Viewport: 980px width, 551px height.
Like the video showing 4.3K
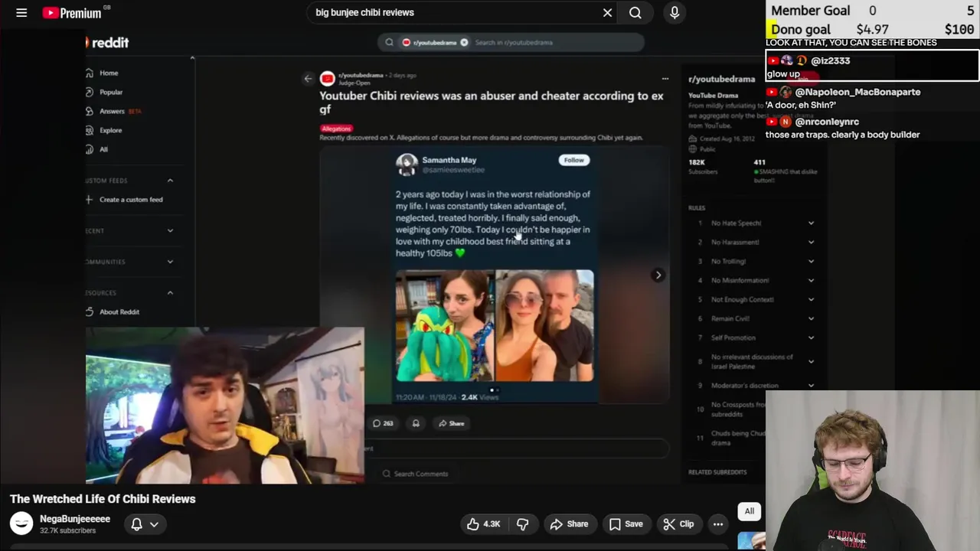tap(483, 524)
